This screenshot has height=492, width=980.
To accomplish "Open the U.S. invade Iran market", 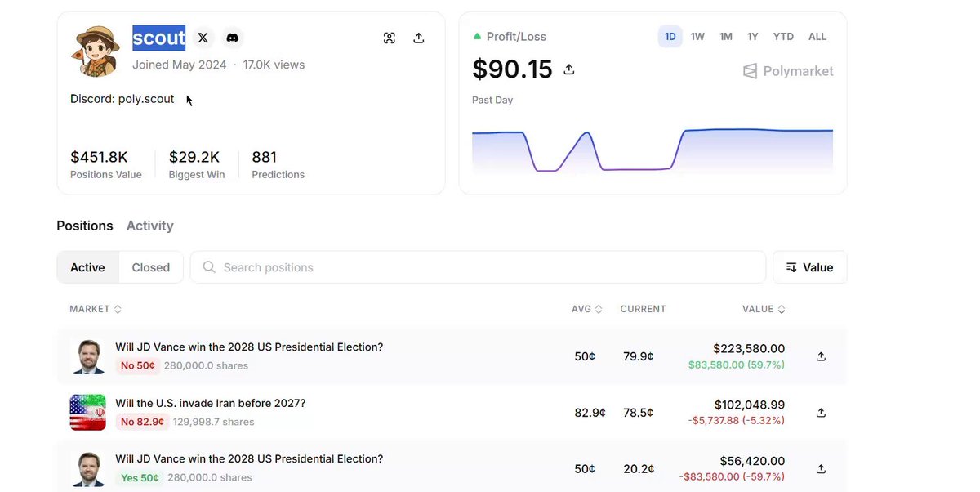I will click(x=211, y=403).
